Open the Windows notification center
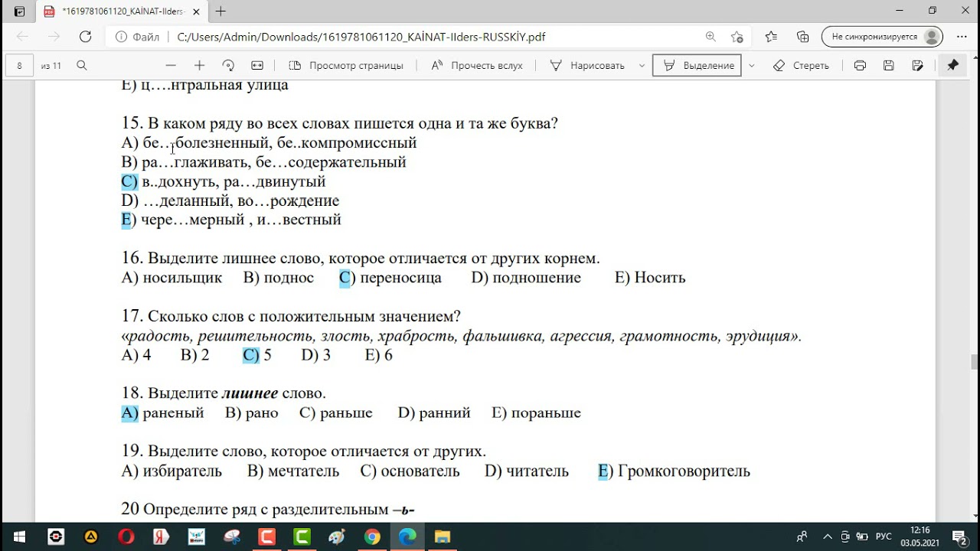 (x=960, y=536)
